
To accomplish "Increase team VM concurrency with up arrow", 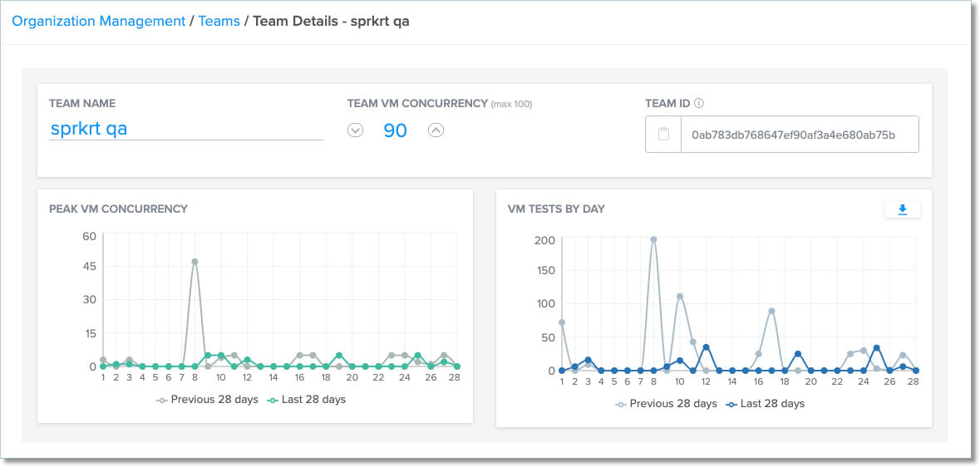I will coord(436,130).
